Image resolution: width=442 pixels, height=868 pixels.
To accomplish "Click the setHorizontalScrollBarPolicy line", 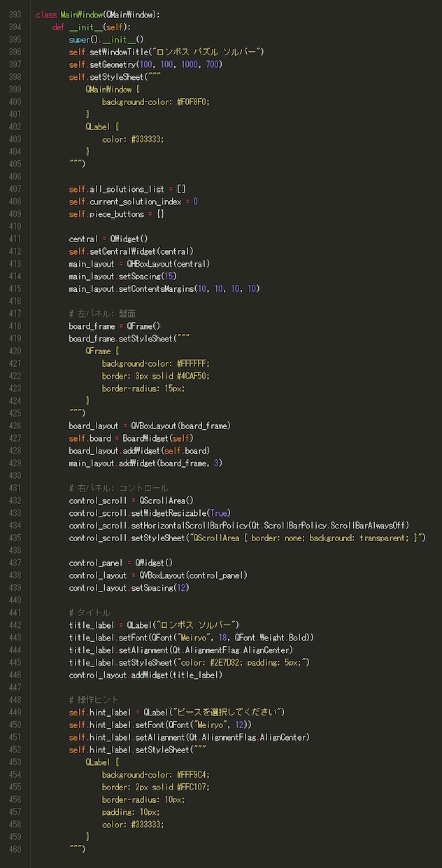I will [239, 525].
